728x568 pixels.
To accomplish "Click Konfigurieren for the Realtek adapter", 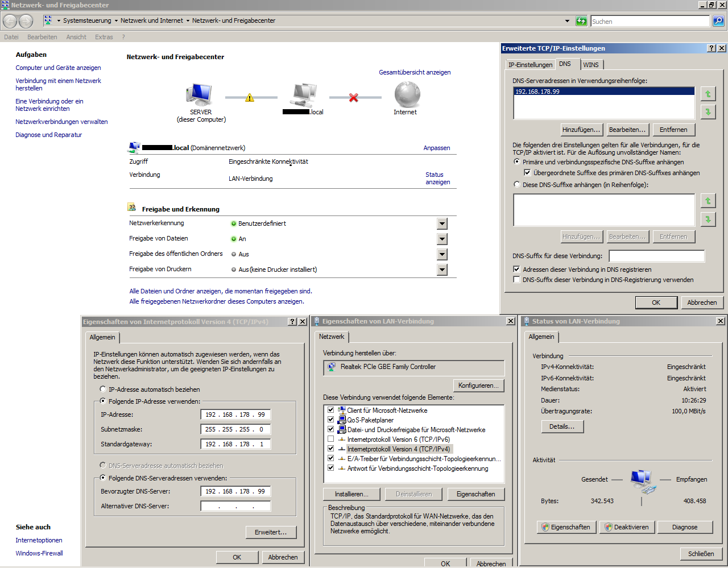I will pyautogui.click(x=478, y=385).
